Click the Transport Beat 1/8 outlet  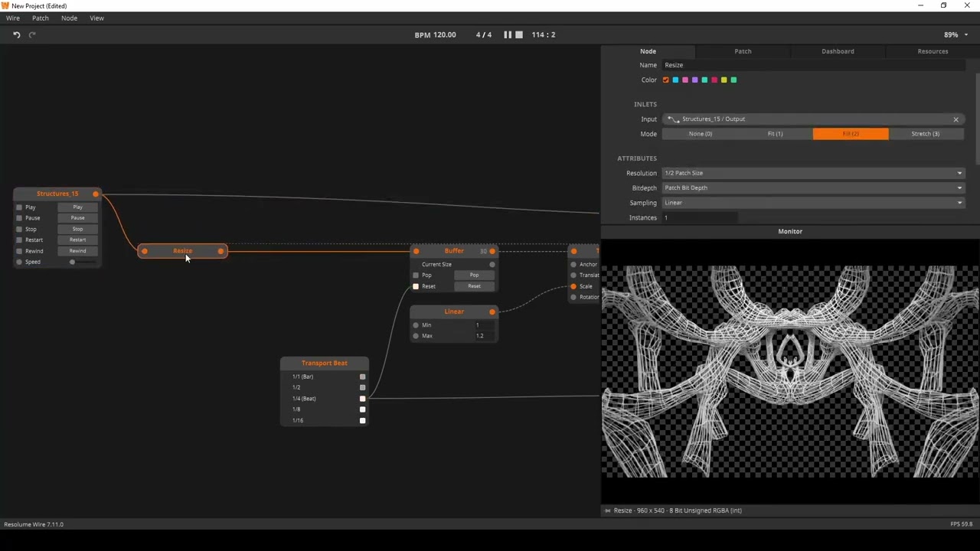[x=363, y=409]
